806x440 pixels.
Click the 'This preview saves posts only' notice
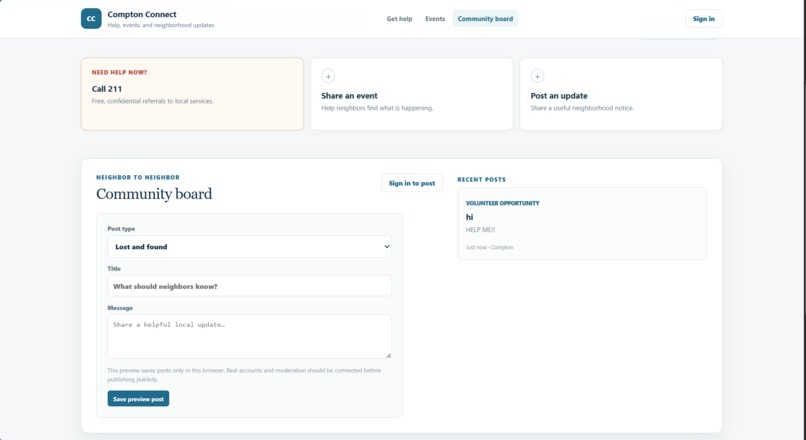pos(244,375)
